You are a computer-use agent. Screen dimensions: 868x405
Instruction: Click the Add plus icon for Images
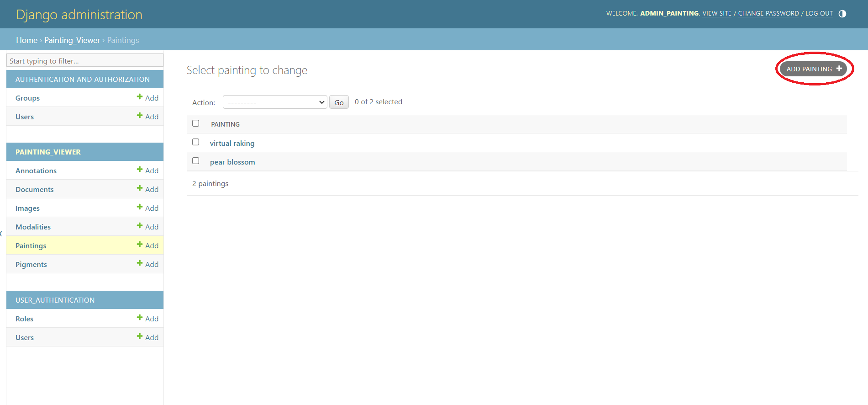tap(140, 207)
